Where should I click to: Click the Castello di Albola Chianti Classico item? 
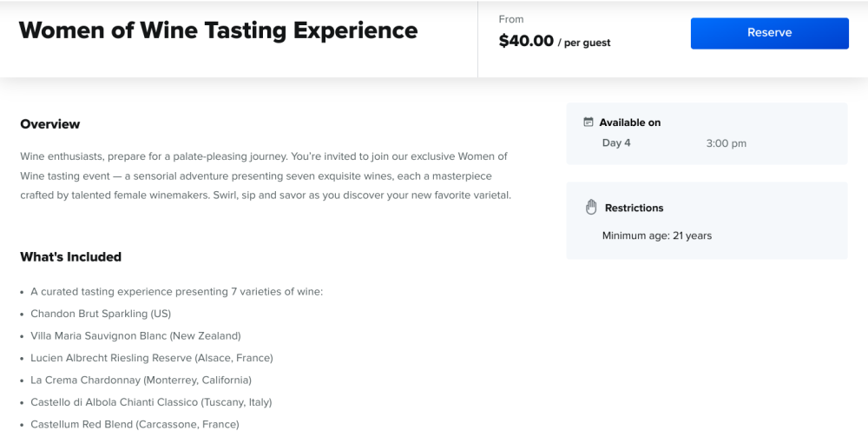151,402
